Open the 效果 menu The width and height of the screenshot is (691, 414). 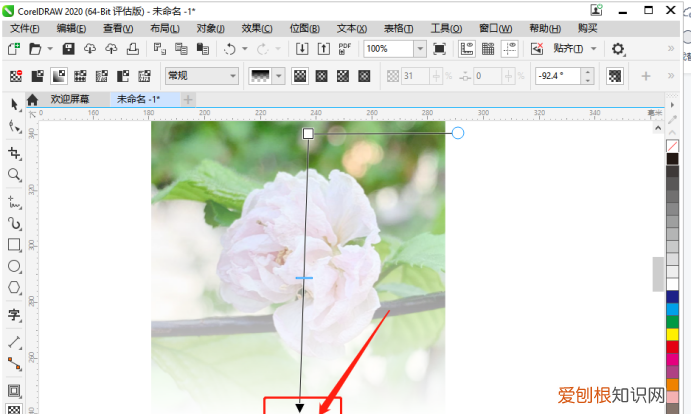[x=257, y=29]
